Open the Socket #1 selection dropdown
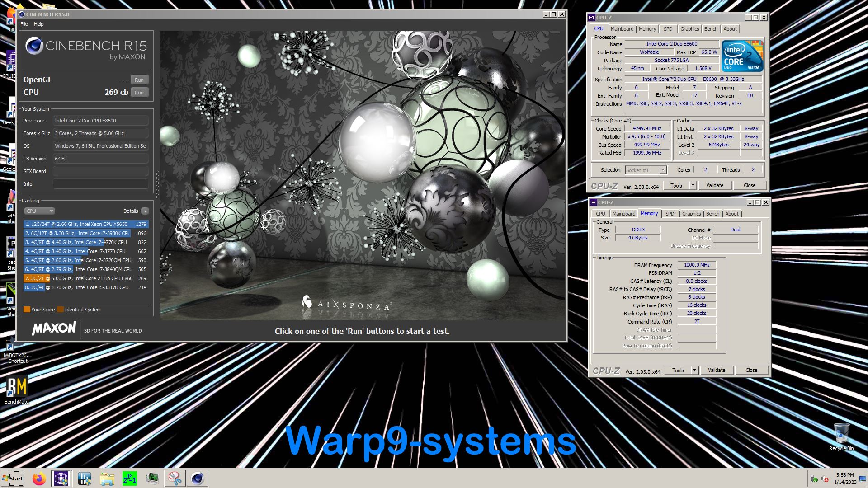The image size is (868, 488). (646, 170)
